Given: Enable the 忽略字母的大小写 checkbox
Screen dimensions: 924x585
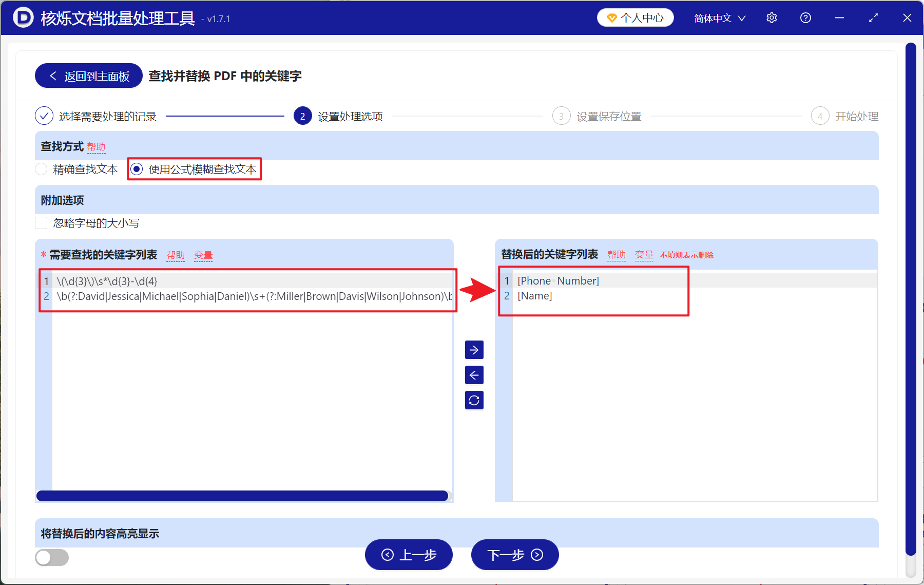Looking at the screenshot, I should tap(41, 222).
